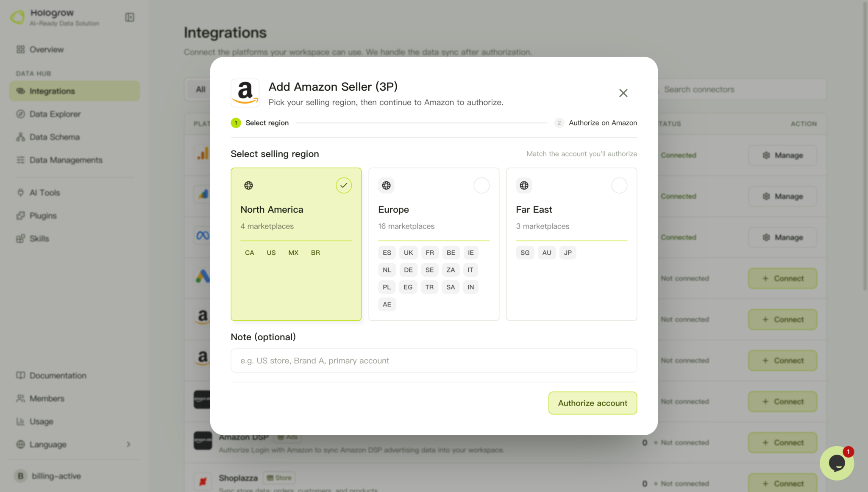Viewport: 868px width, 492px height.
Task: Click the DE marketplace tag
Action: [x=408, y=270]
